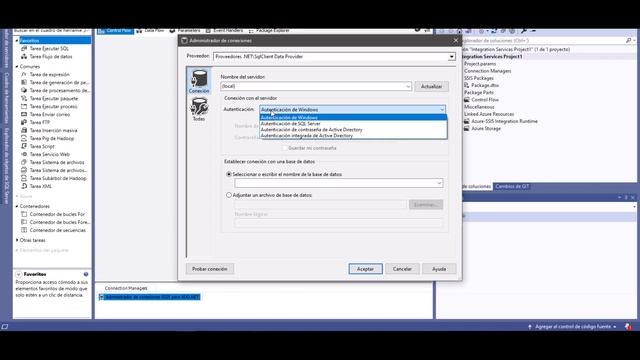Screen dimensions: 640x360
Task: Collapse the Comunes toolbox group
Action: pyautogui.click(x=17, y=67)
